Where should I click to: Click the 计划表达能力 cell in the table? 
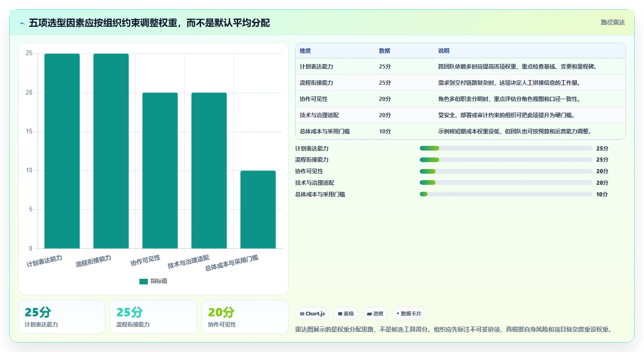tap(316, 67)
